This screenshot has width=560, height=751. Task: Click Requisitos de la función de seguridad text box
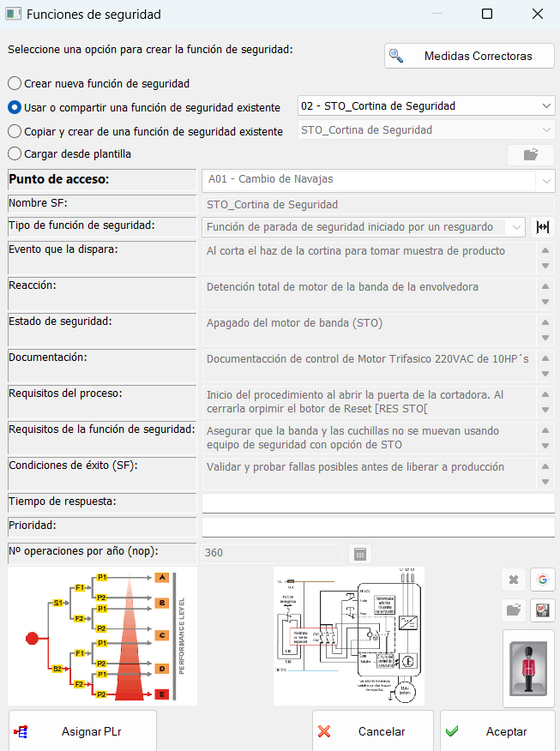(369, 437)
